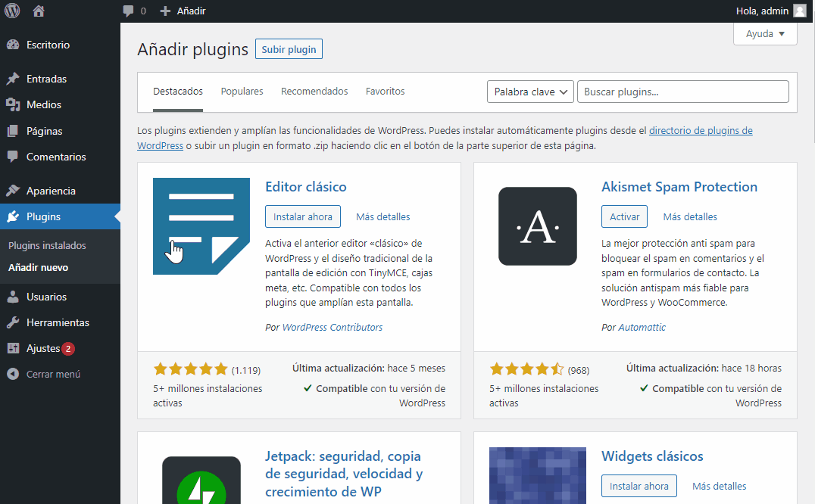Click the (968) ratings count
The width and height of the screenshot is (815, 504).
click(x=579, y=371)
